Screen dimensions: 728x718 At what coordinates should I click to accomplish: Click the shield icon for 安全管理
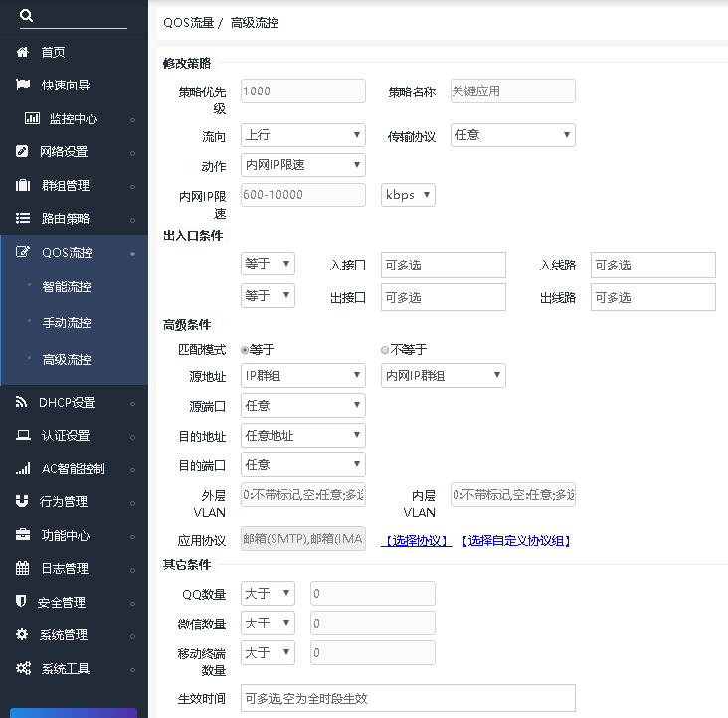pos(21,601)
